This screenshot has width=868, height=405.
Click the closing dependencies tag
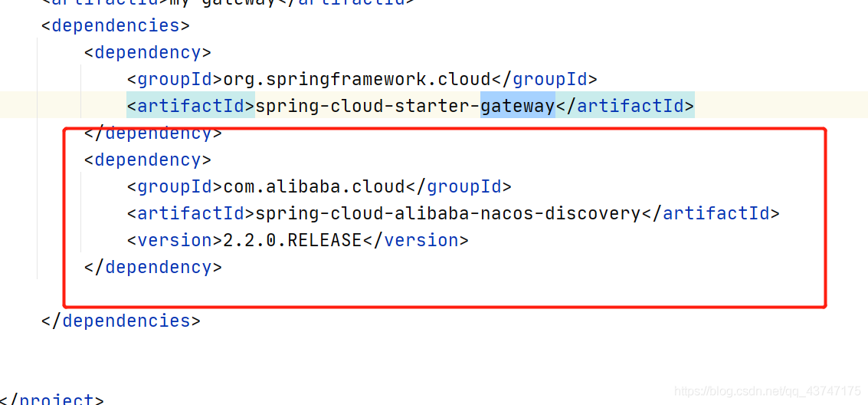[x=121, y=321]
